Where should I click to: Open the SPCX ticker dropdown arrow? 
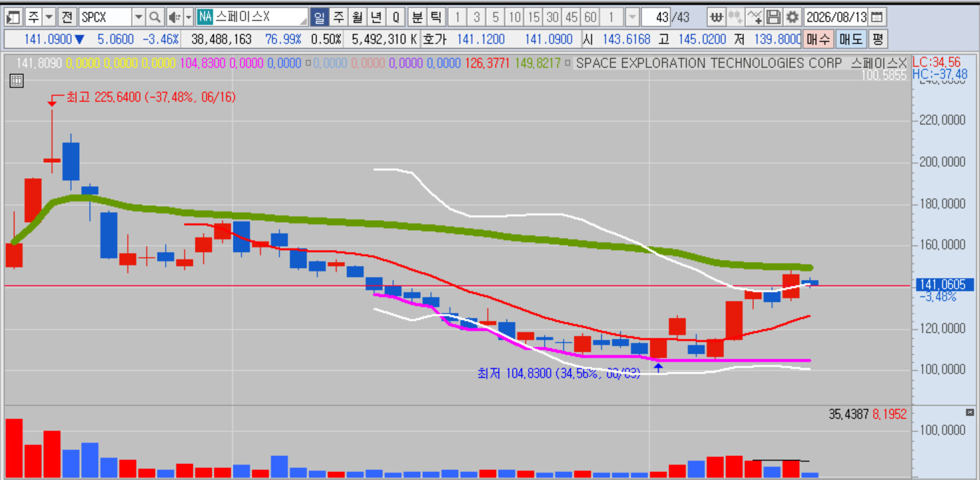tap(138, 17)
